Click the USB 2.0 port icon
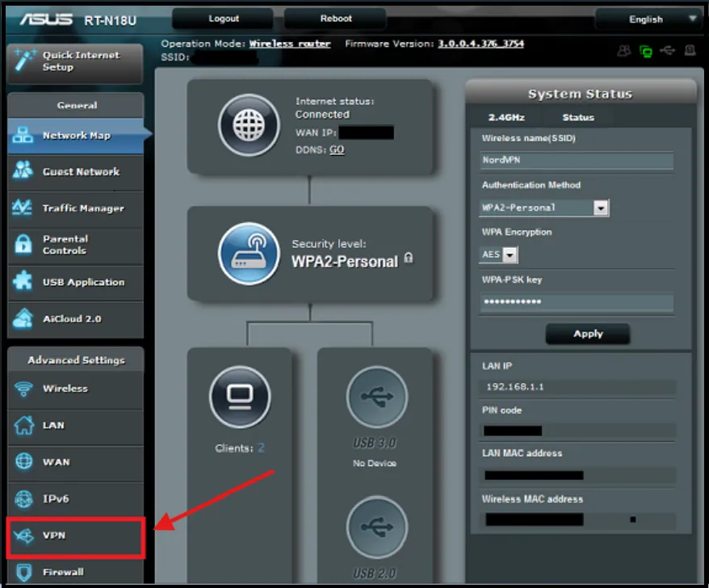This screenshot has height=588, width=709. (376, 527)
